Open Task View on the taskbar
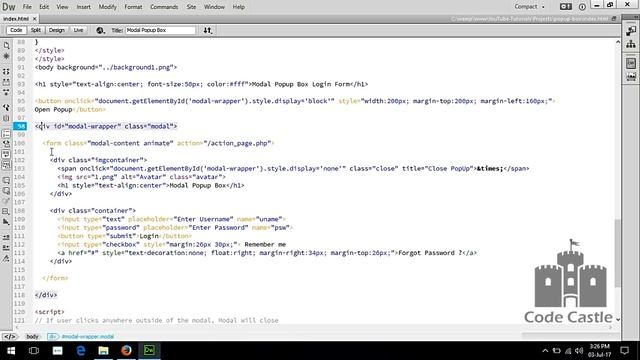The width and height of the screenshot is (640, 360). pos(34,351)
